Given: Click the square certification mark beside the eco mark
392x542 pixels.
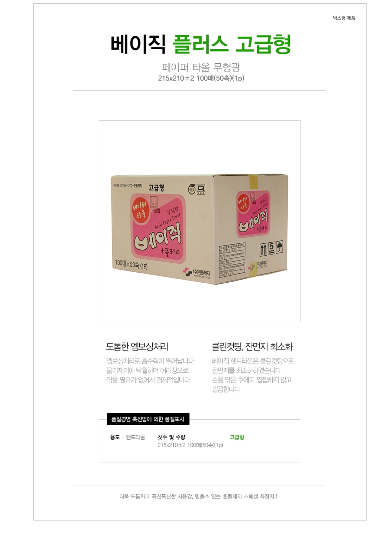Looking at the screenshot, I should click(201, 189).
